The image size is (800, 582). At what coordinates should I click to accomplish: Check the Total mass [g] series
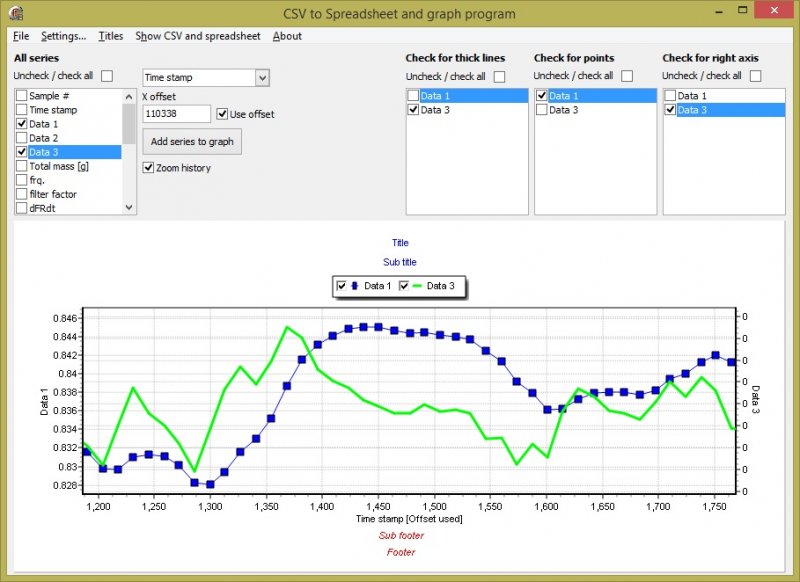click(x=21, y=166)
